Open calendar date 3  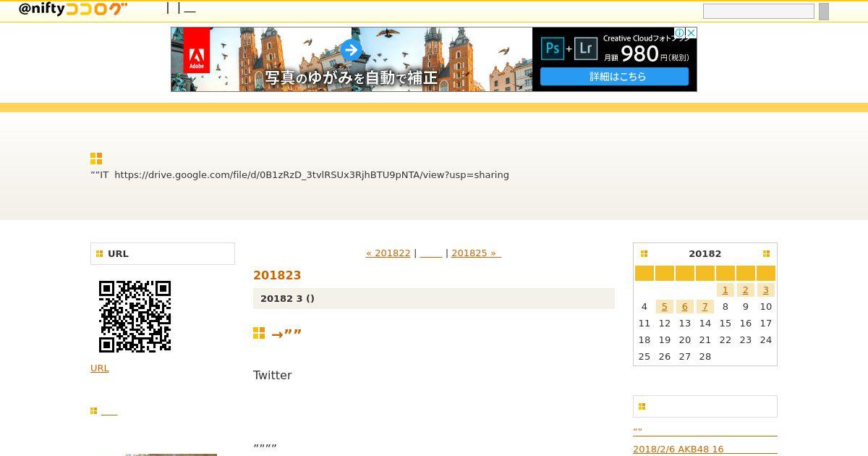766,290
